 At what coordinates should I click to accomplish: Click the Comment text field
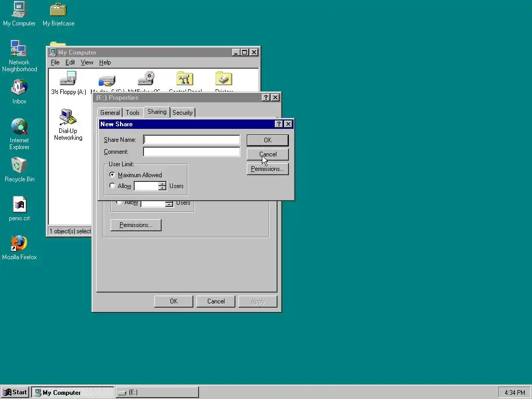point(192,152)
